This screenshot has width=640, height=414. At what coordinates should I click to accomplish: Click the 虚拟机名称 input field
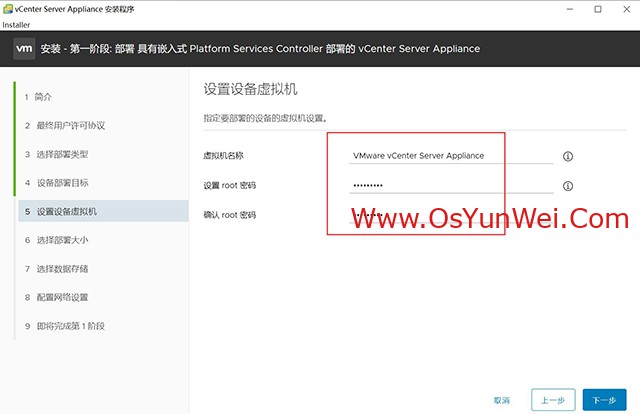click(x=451, y=156)
